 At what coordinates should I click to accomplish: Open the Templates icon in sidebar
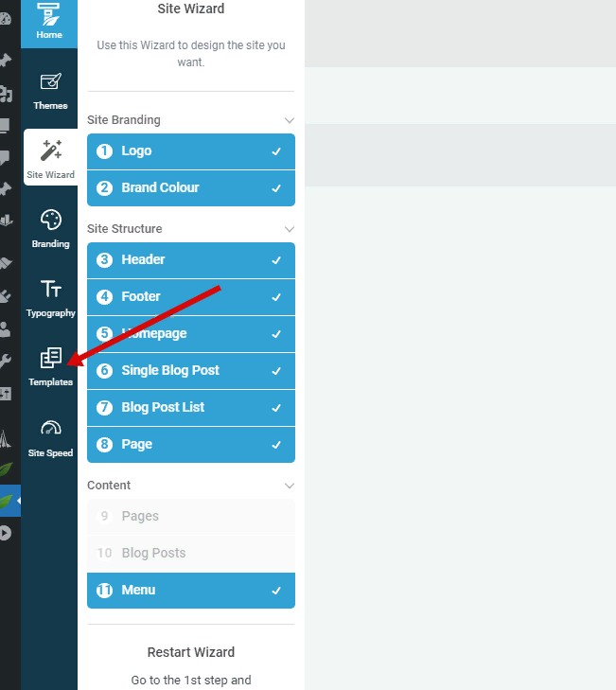[51, 358]
